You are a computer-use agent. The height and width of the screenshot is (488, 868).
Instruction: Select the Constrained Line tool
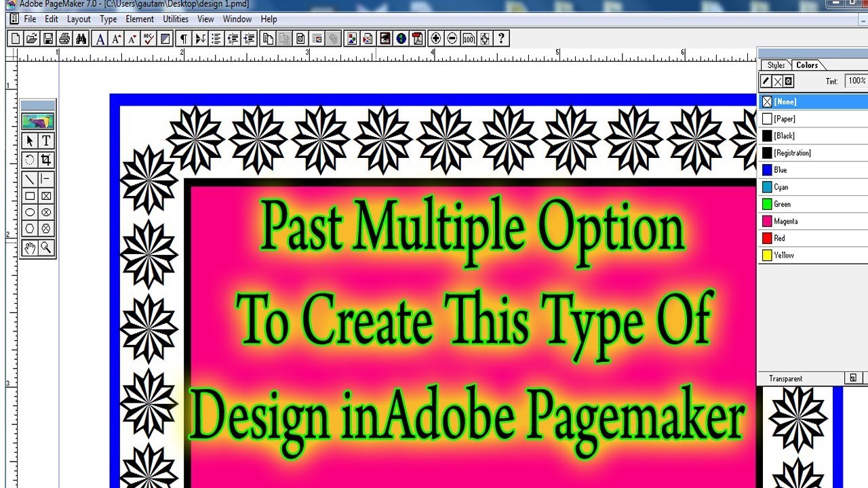click(x=46, y=180)
